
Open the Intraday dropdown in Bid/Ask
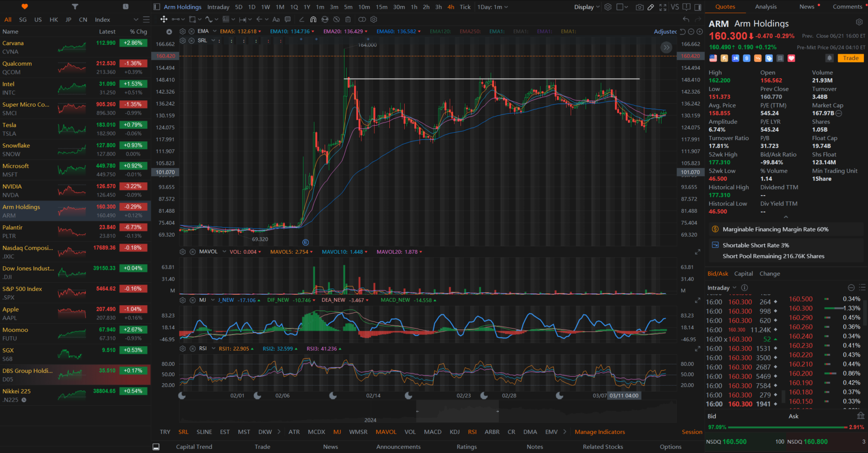722,288
